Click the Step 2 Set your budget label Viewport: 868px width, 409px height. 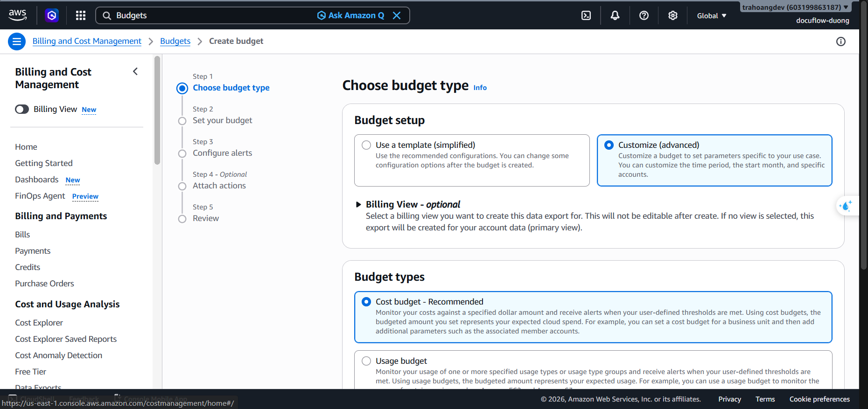coord(222,120)
